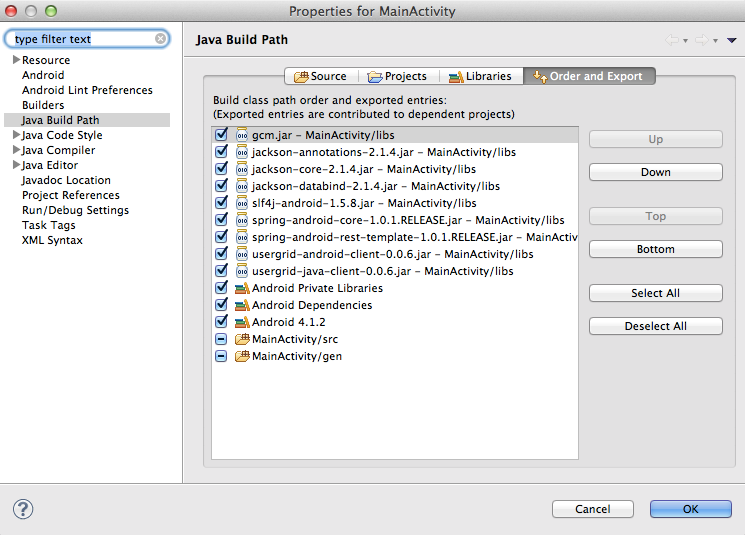
Task: Click the jar icon beside usergrid-java-client-0.0.6.jar
Action: pos(242,271)
